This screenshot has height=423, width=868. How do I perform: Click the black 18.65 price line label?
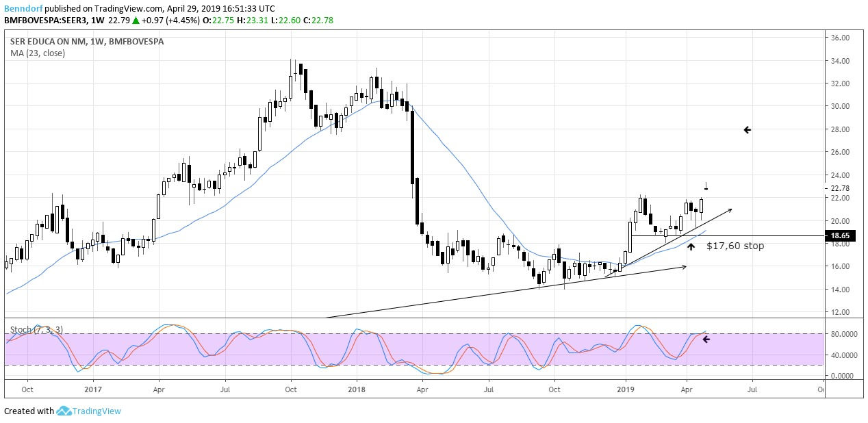pos(840,235)
